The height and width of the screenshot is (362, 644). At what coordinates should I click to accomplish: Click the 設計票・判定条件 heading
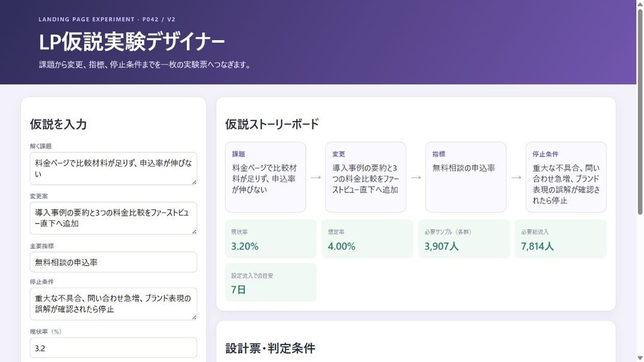pos(270,348)
